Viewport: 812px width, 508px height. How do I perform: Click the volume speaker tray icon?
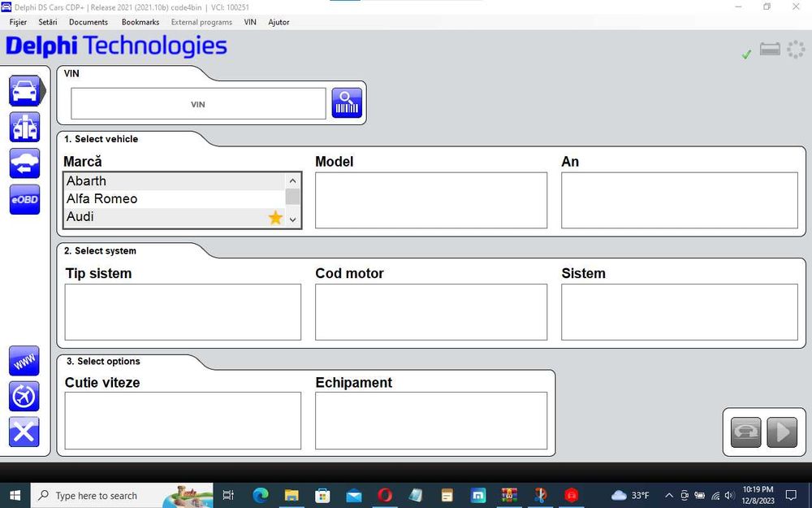pyautogui.click(x=730, y=496)
